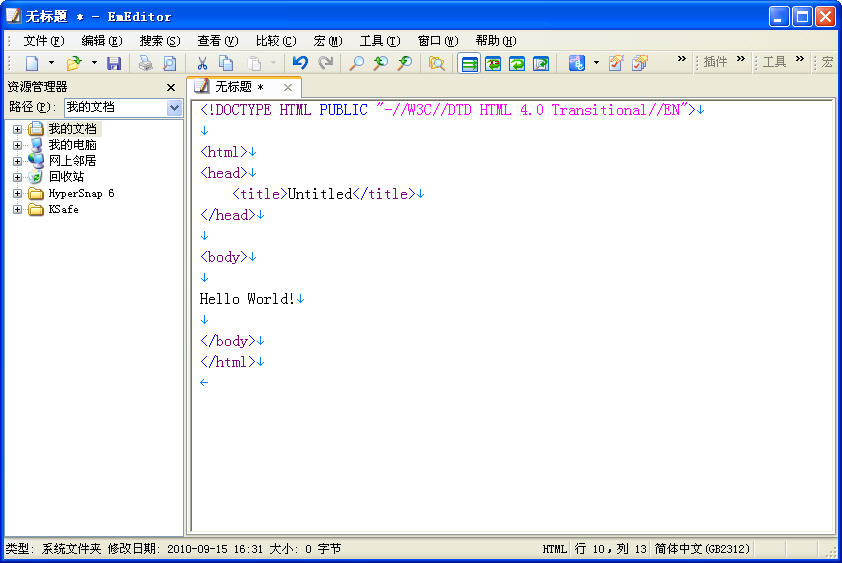Expand the HyperSnap 6 folder node

tap(17, 193)
